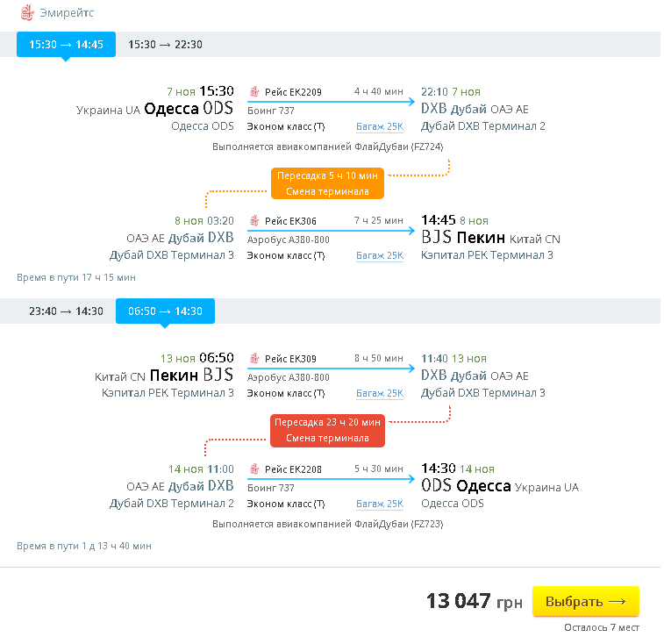The width and height of the screenshot is (664, 644).
Task: Click airline icon next to Рейс EK309
Action: pyautogui.click(x=254, y=359)
